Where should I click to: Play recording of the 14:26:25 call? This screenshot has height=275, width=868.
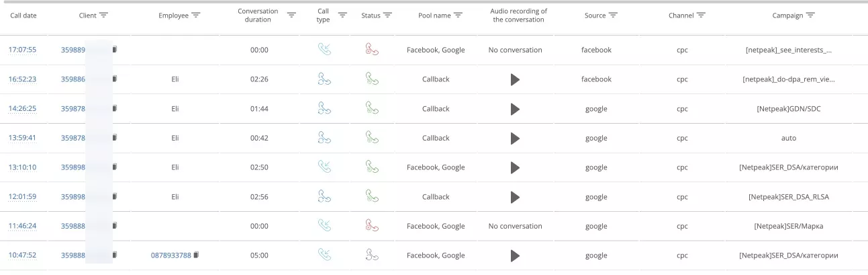coord(515,109)
